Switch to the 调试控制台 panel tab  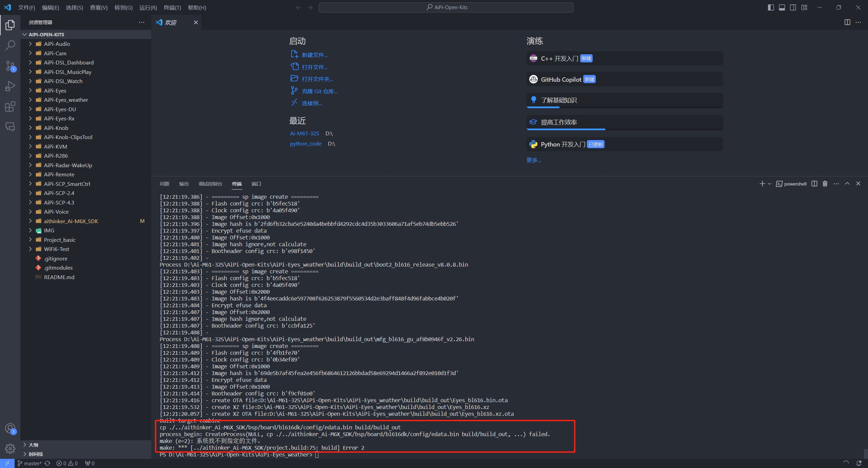click(210, 184)
